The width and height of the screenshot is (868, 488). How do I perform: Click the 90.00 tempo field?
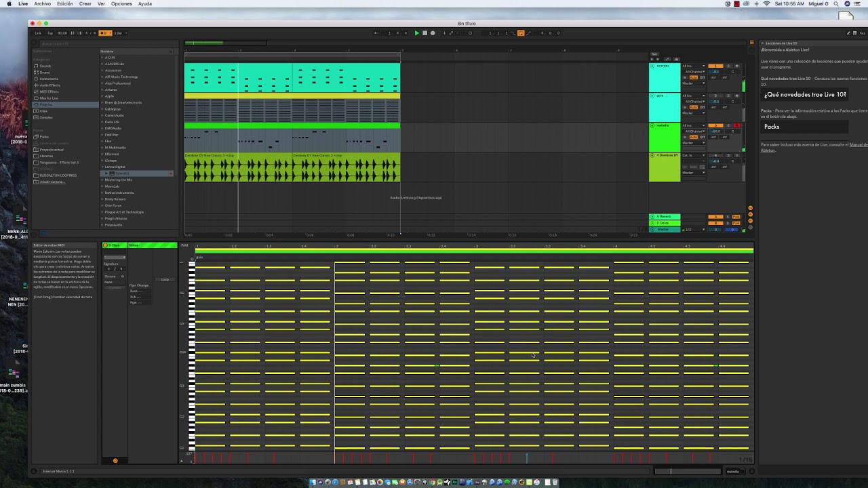coord(62,33)
